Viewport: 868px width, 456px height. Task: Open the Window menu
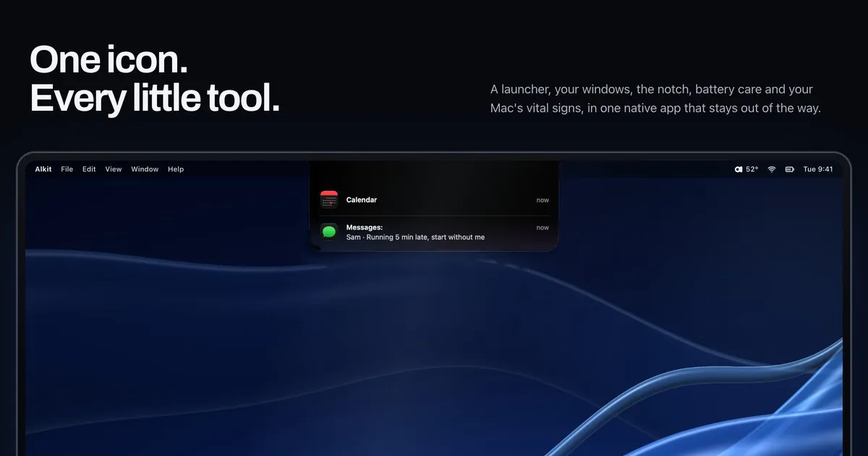(145, 169)
